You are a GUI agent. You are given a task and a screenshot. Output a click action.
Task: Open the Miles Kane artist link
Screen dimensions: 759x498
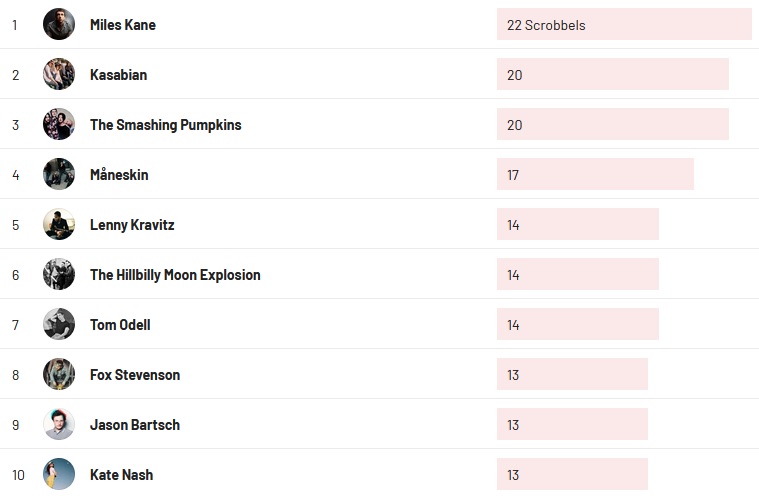(x=123, y=25)
